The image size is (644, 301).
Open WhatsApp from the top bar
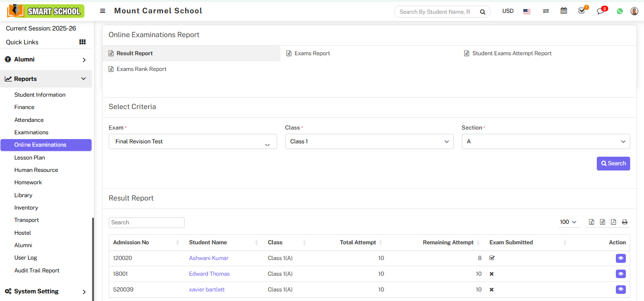pyautogui.click(x=619, y=10)
